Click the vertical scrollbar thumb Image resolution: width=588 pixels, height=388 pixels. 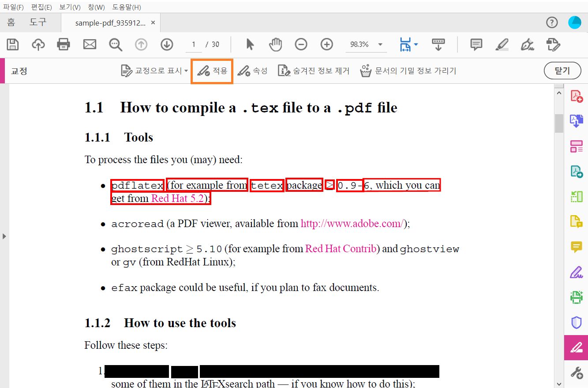pos(559,123)
